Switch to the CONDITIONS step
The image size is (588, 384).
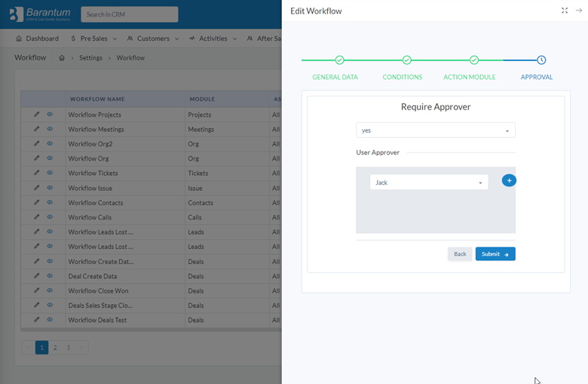click(403, 77)
